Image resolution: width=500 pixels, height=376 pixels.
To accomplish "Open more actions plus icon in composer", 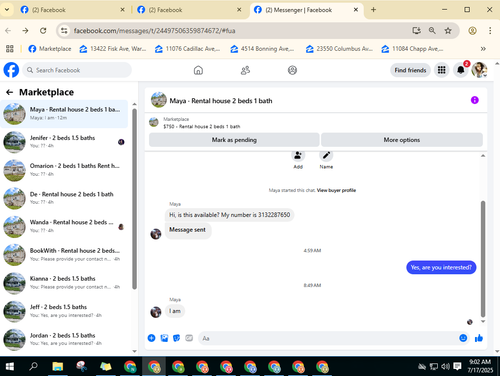I will click(x=151, y=338).
